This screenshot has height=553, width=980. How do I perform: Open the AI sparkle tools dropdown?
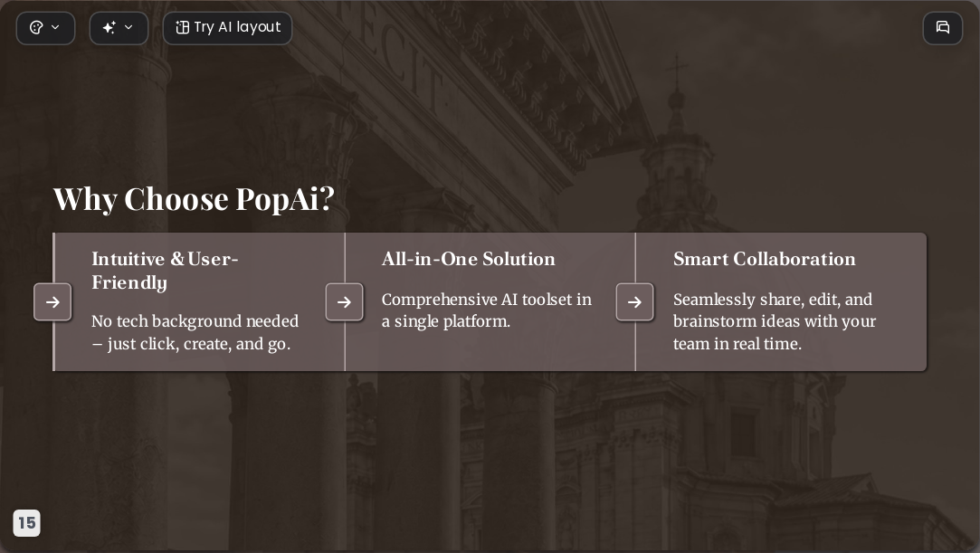click(119, 28)
